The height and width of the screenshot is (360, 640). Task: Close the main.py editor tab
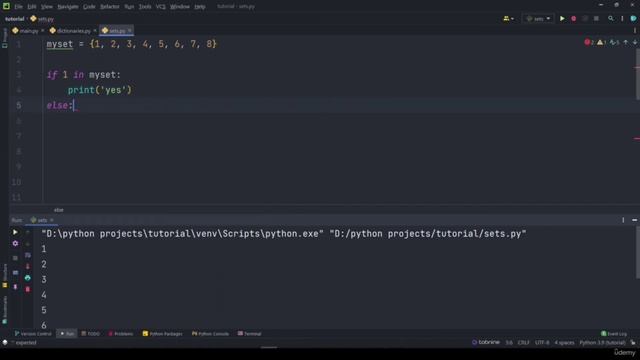pyautogui.click(x=42, y=31)
